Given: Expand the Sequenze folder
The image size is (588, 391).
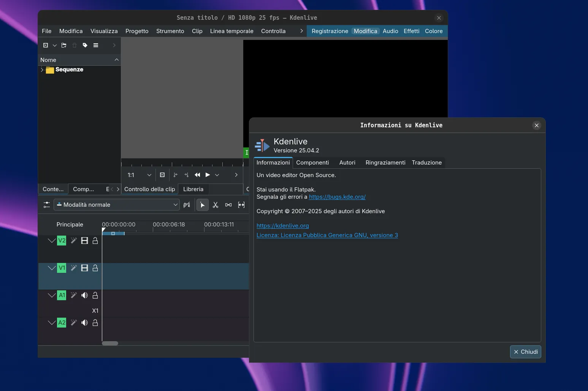Looking at the screenshot, I should click(42, 70).
